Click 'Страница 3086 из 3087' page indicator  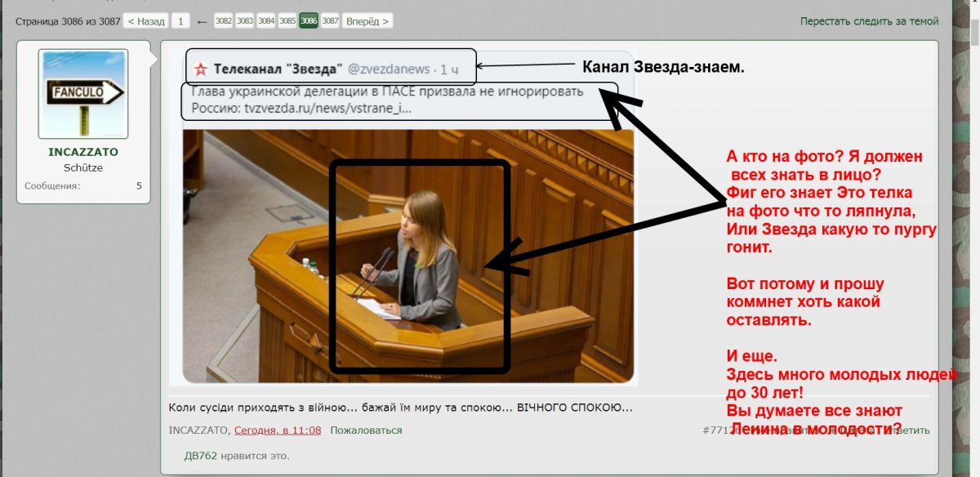pos(68,21)
